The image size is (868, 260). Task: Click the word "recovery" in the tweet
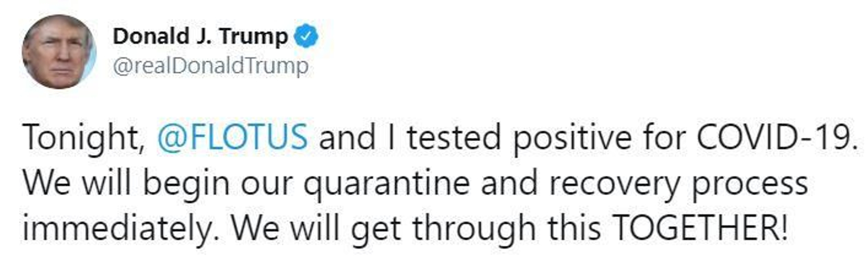[614, 183]
